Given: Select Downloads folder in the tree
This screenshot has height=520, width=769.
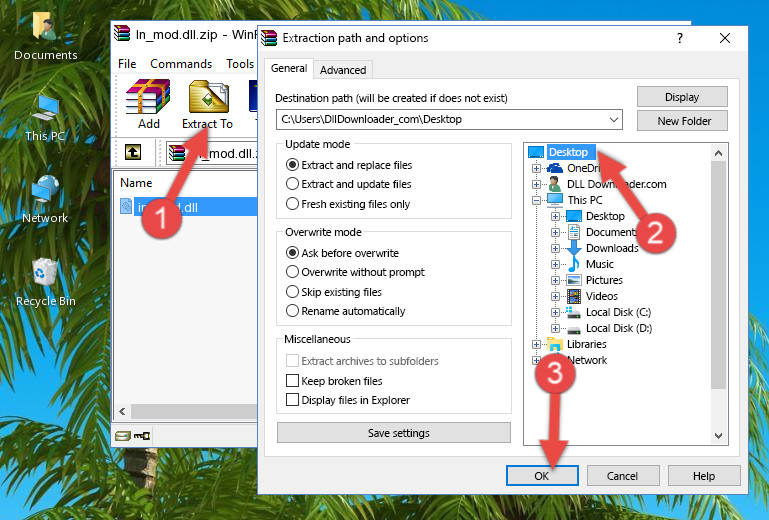Looking at the screenshot, I should click(x=612, y=248).
